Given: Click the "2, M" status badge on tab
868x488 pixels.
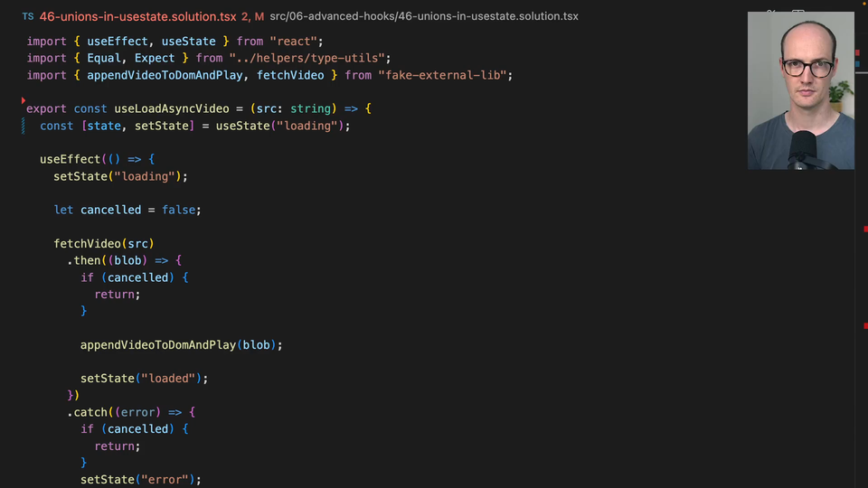Looking at the screenshot, I should coord(252,16).
